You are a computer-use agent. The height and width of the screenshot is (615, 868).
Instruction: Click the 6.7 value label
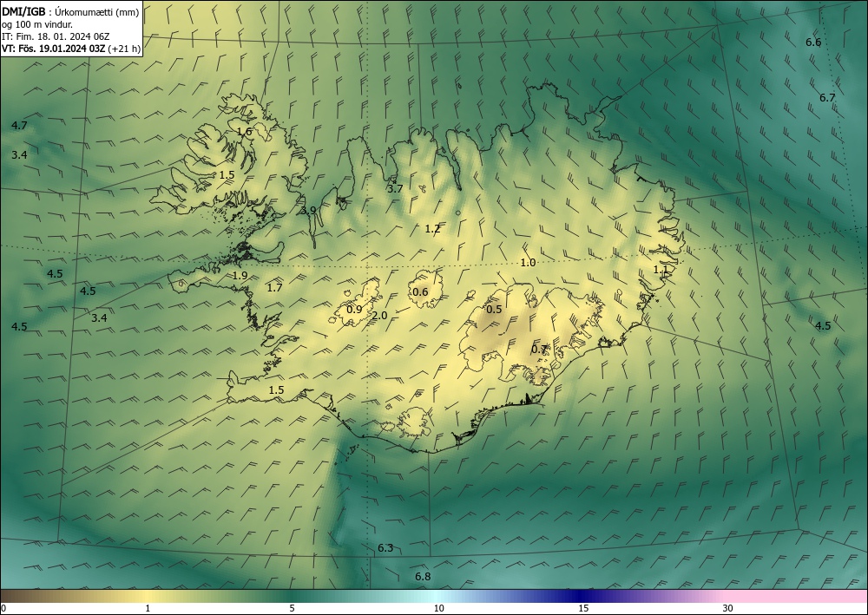pyautogui.click(x=827, y=98)
